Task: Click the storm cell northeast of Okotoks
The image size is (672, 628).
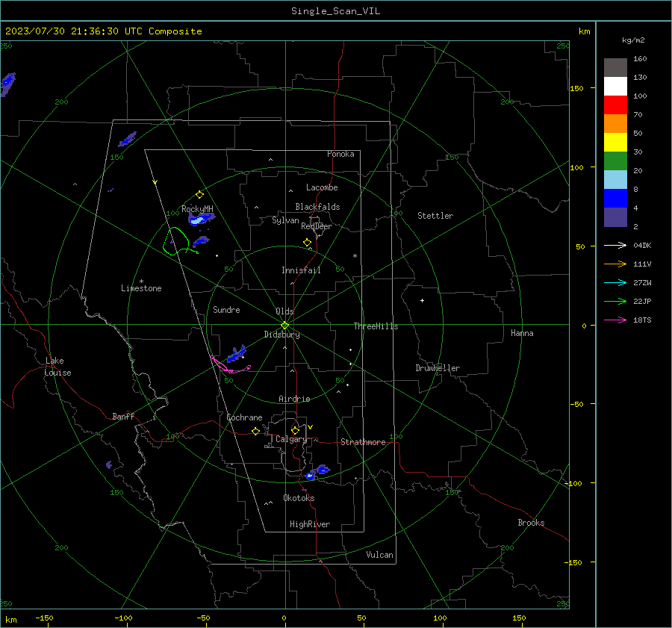Action: coord(317,471)
